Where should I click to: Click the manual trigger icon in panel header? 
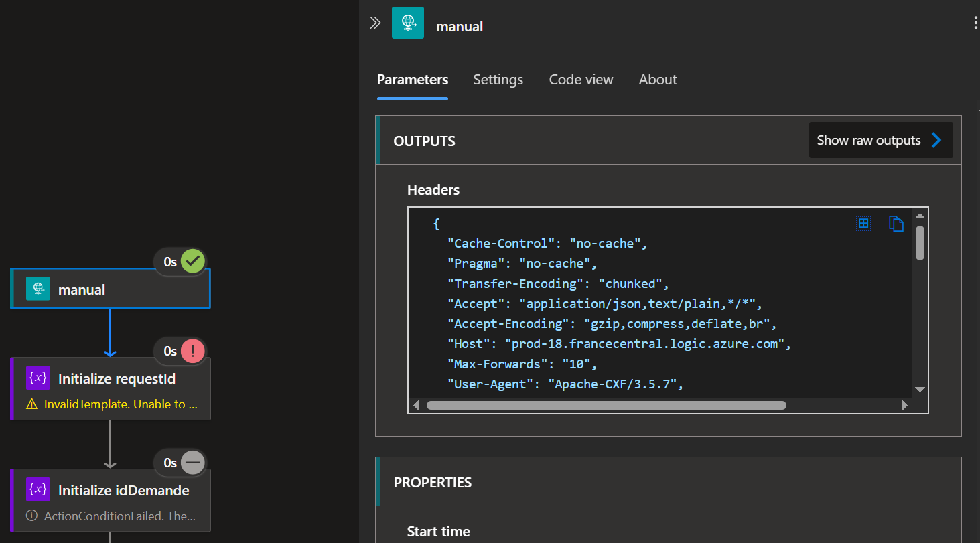[x=408, y=23]
